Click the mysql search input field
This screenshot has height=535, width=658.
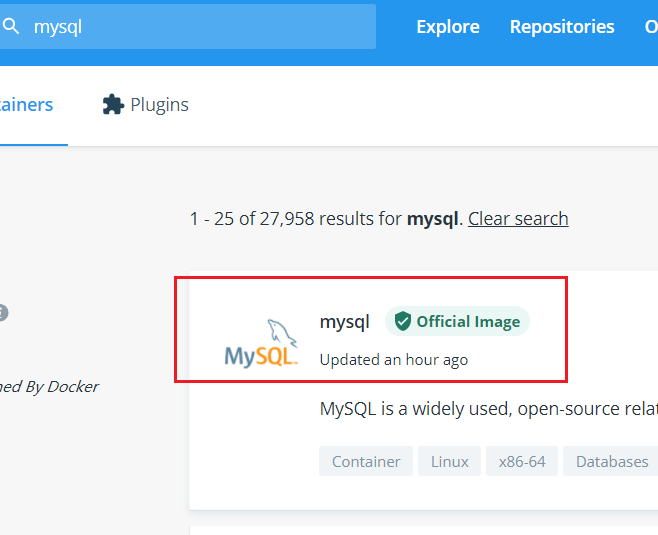pyautogui.click(x=188, y=26)
